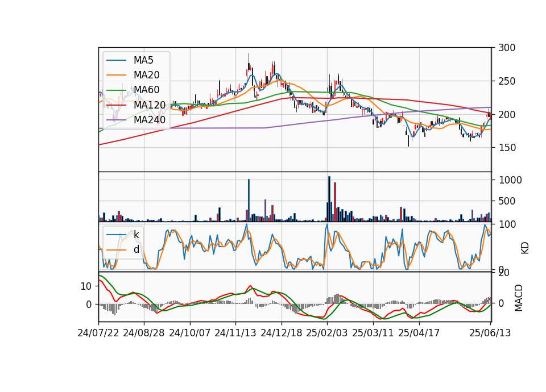
Task: Click the 1000 volume axis tick
Action: tap(510, 180)
